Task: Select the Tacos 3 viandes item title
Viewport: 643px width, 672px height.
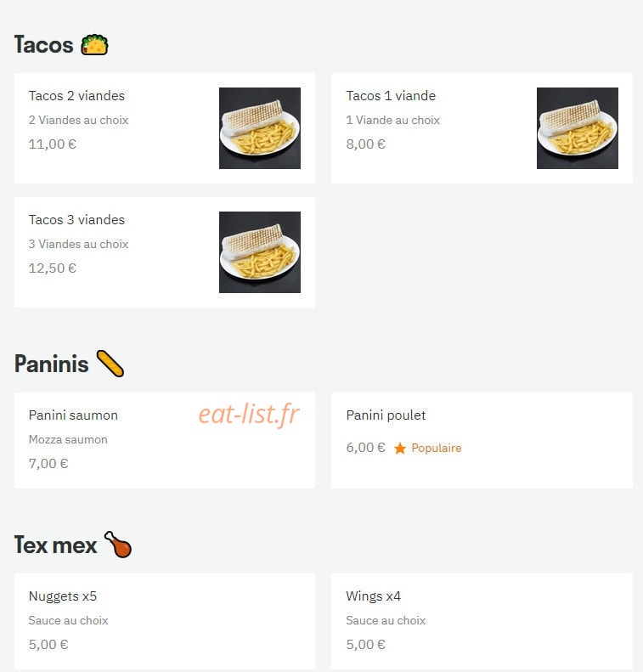Action: click(76, 219)
